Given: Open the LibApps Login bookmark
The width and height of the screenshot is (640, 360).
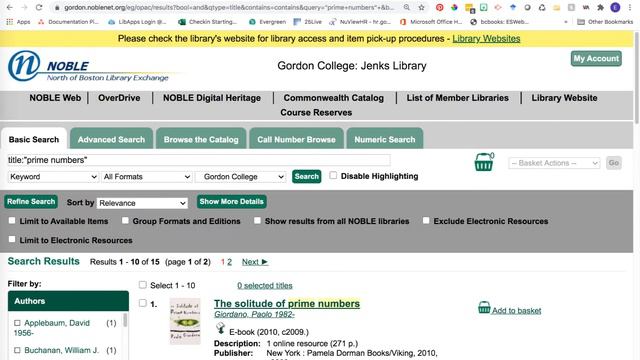Looking at the screenshot, I should click(137, 22).
